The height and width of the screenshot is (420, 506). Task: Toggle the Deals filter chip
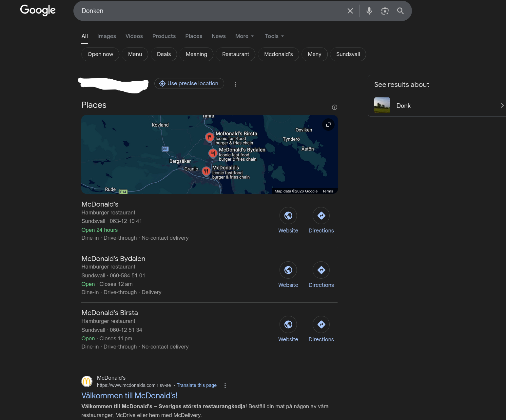(164, 54)
